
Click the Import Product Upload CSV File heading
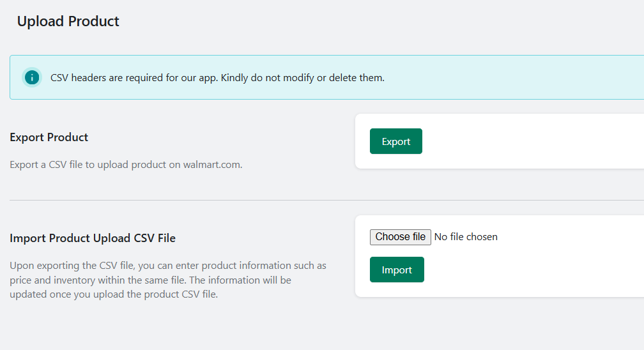point(93,238)
